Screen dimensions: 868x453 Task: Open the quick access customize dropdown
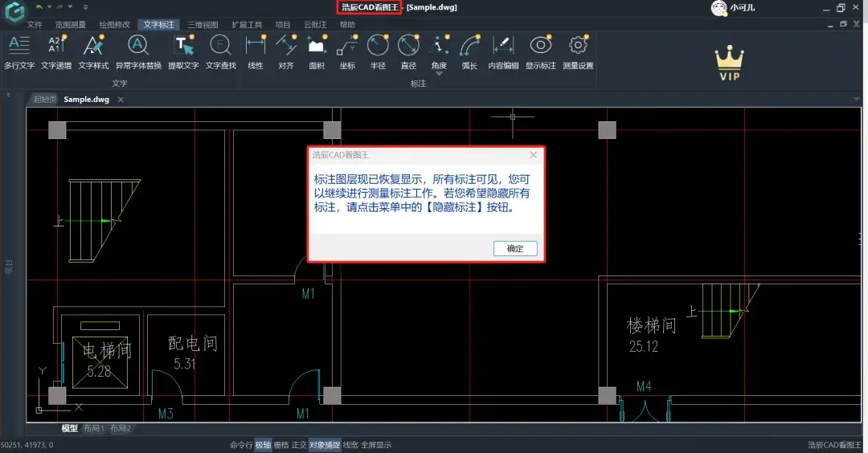[85, 7]
